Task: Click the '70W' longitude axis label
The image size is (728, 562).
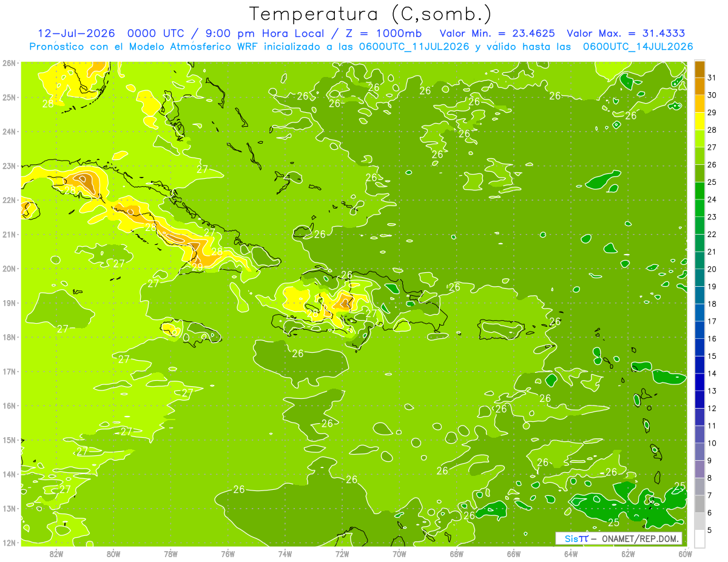Action: 399,553
